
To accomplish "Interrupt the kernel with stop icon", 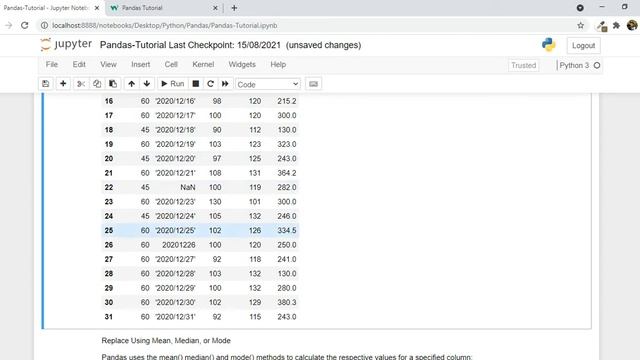I will tap(196, 84).
